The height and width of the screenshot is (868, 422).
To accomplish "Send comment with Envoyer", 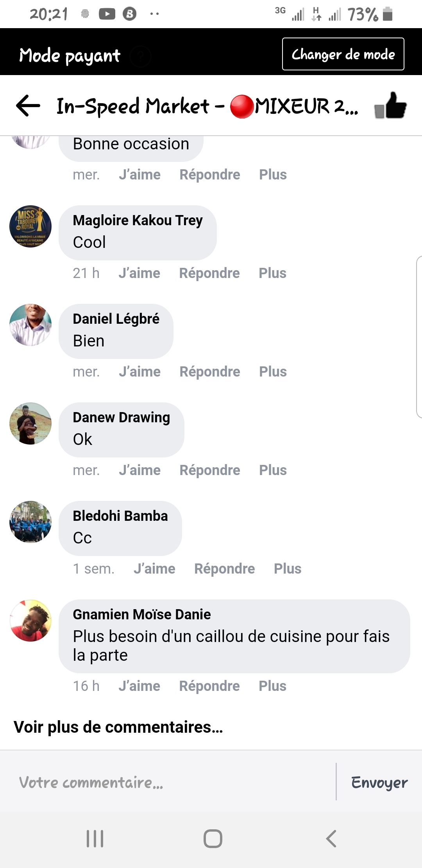I will [x=379, y=782].
